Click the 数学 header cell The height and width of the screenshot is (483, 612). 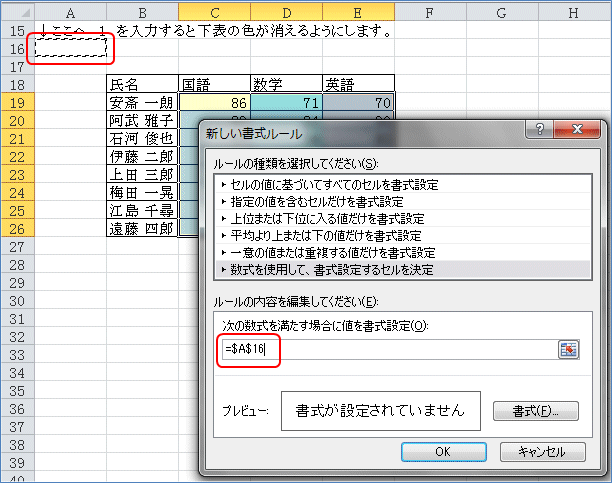pos(286,84)
